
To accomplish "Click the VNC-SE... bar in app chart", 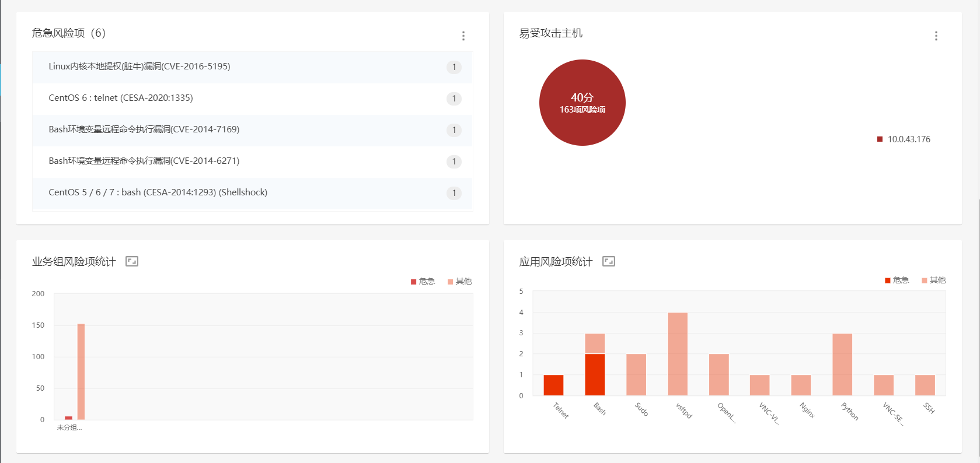I will pos(884,385).
